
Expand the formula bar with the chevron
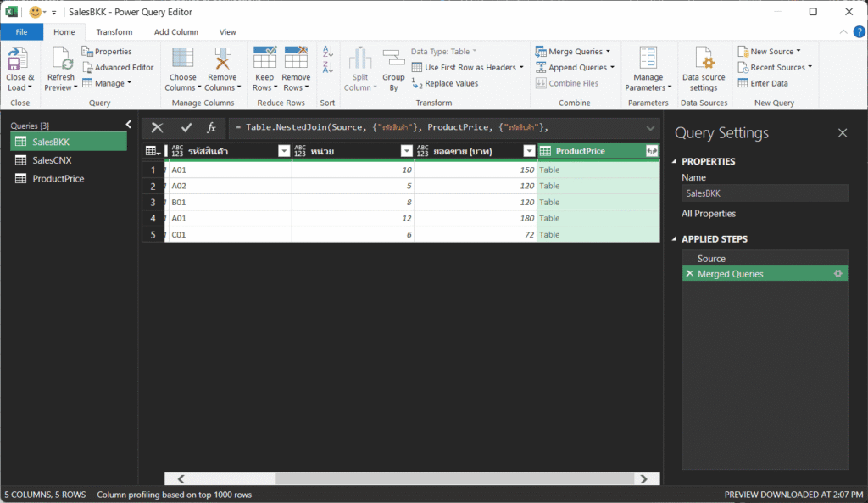tap(650, 128)
